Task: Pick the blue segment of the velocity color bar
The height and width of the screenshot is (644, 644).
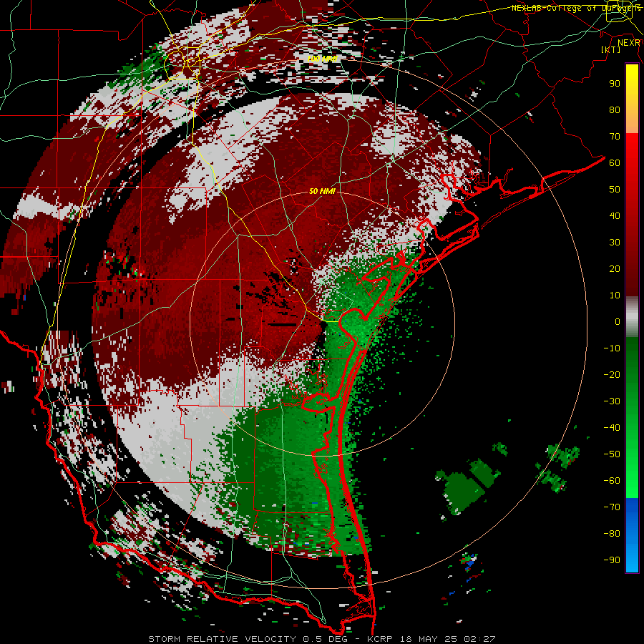Action: point(632,535)
